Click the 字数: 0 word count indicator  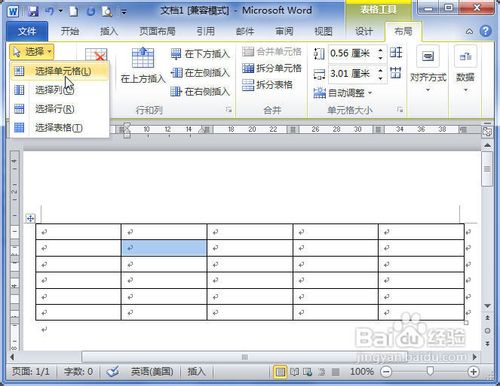click(x=78, y=371)
